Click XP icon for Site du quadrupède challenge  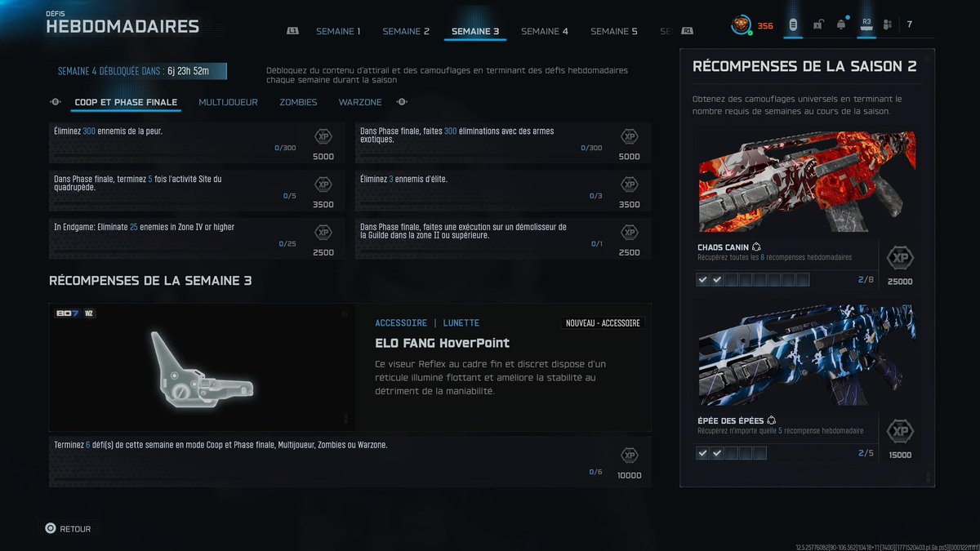click(323, 184)
